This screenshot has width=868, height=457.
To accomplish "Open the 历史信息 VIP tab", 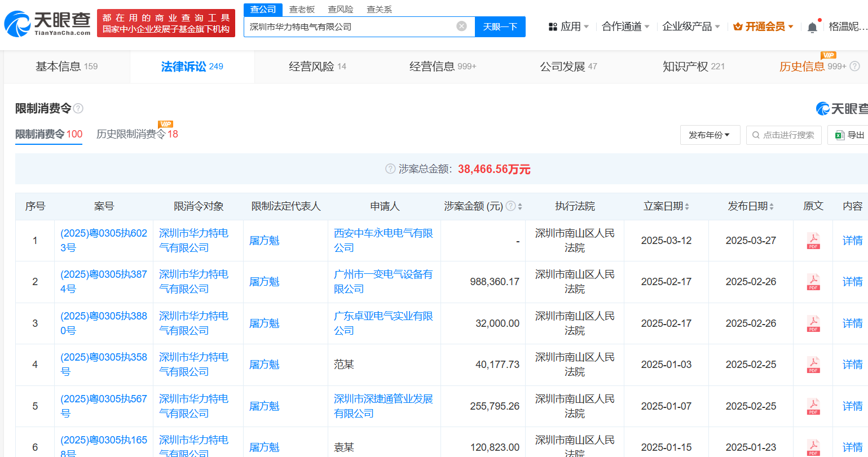I will tap(813, 66).
